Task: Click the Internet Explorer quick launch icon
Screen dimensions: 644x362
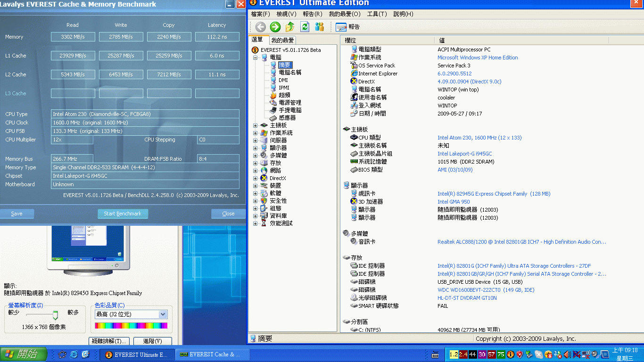Action: 74,354
